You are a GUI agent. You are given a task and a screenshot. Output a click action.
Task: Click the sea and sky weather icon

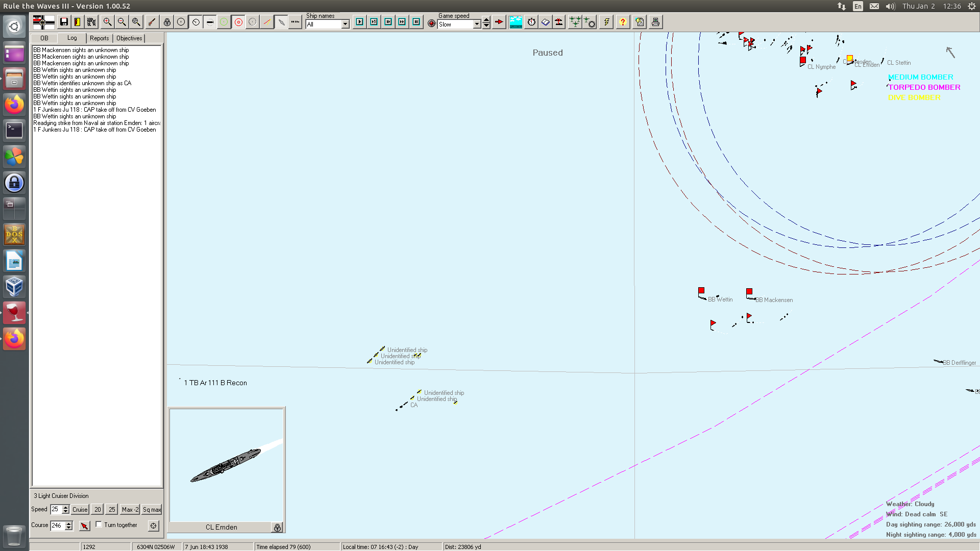[x=516, y=22]
